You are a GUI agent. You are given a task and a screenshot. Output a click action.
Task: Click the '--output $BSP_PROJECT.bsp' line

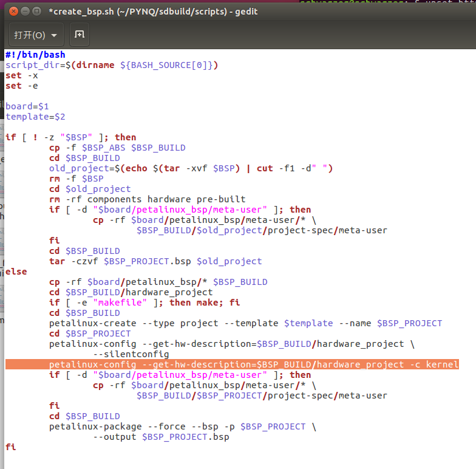click(x=161, y=437)
